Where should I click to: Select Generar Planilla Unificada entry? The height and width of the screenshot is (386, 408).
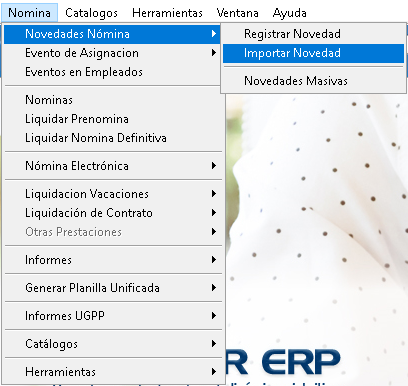pyautogui.click(x=112, y=288)
